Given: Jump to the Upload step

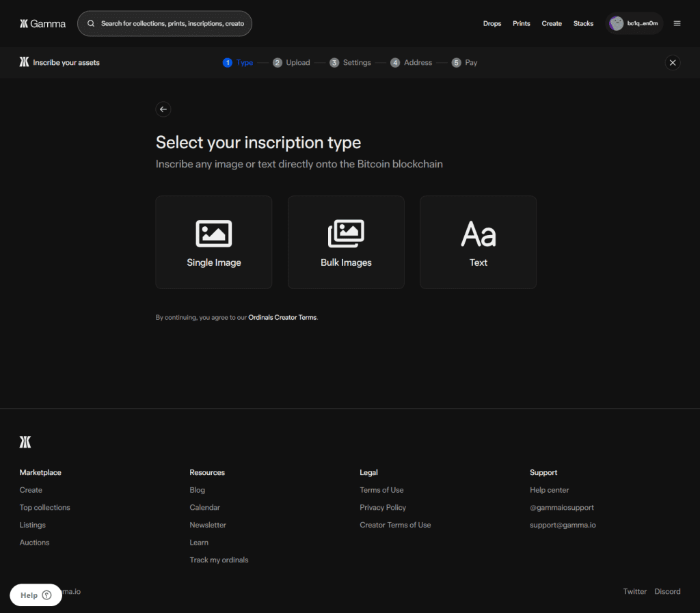Looking at the screenshot, I should click(x=291, y=63).
